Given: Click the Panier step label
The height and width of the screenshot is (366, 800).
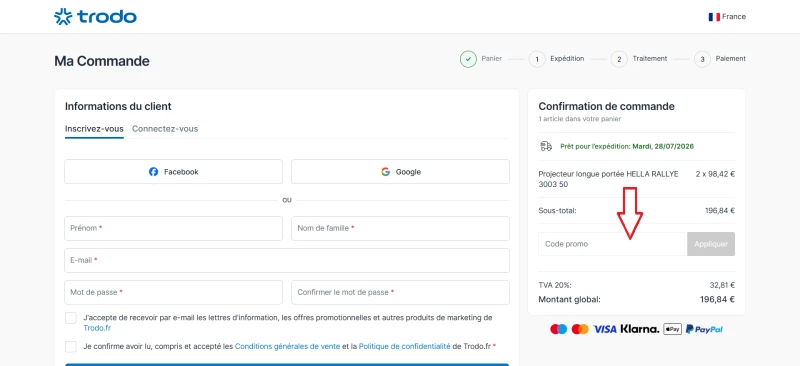Looking at the screenshot, I should point(491,59).
